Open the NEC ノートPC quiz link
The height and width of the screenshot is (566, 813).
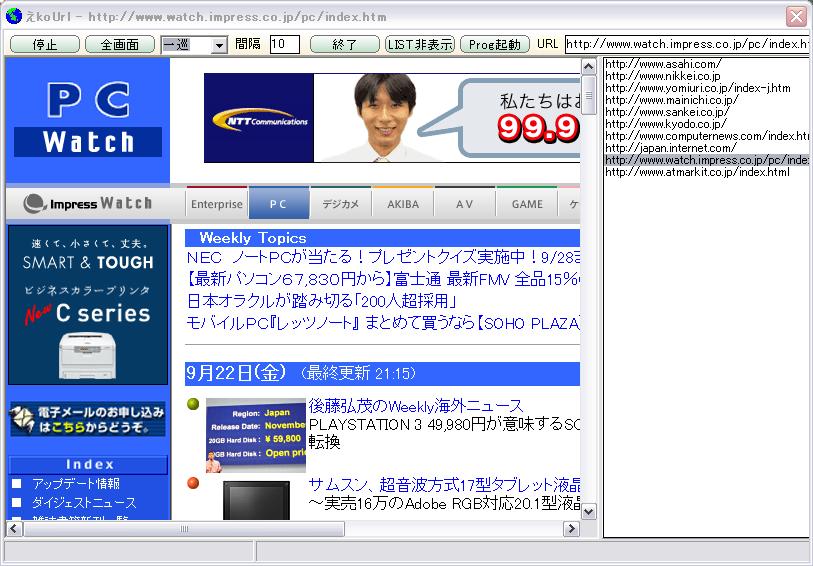[383, 257]
